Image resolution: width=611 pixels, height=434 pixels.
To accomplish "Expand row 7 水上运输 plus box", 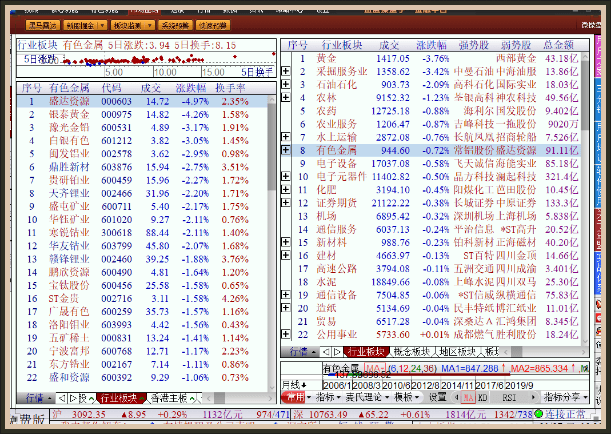I will [x=286, y=137].
